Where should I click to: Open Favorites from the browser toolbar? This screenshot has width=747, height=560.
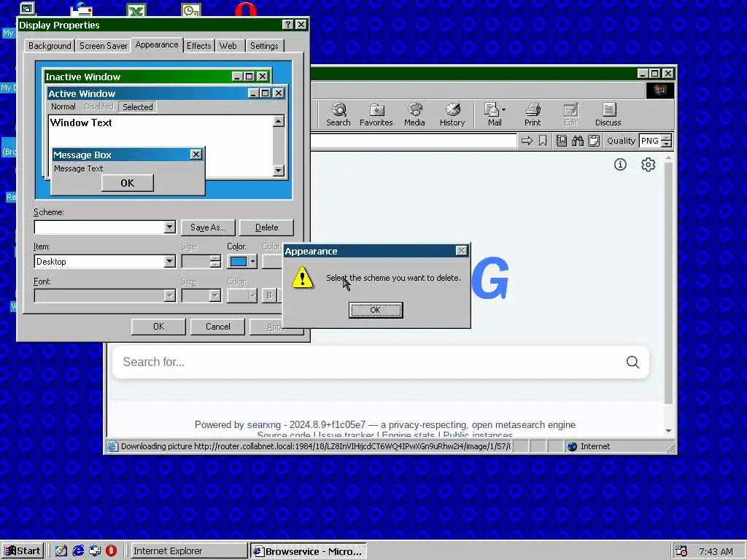coord(376,114)
